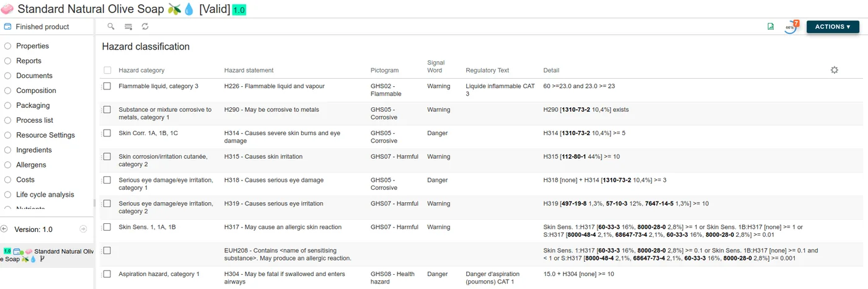The image size is (868, 289).
Task: Check the H319 serious eye irritation row checkbox
Action: [x=107, y=203]
